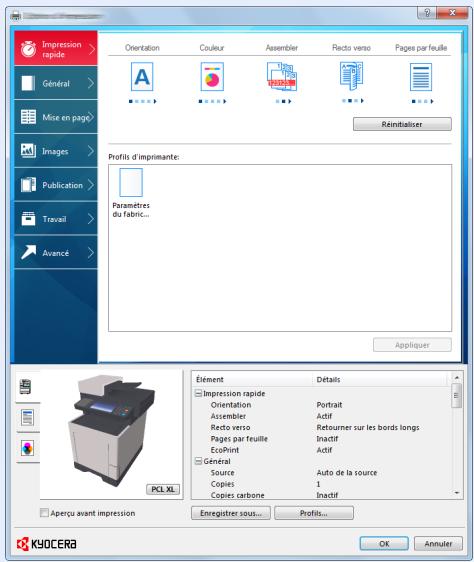Click the Appliquer button

(412, 345)
